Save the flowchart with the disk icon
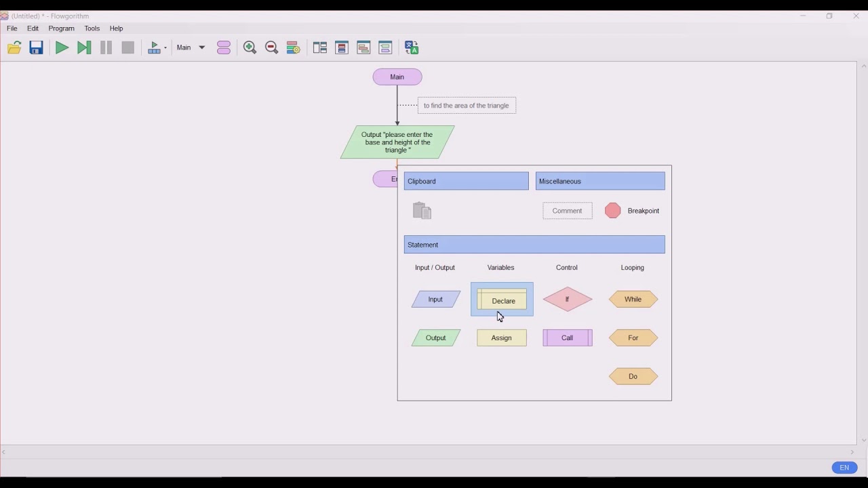Image resolution: width=868 pixels, height=488 pixels. [37, 47]
